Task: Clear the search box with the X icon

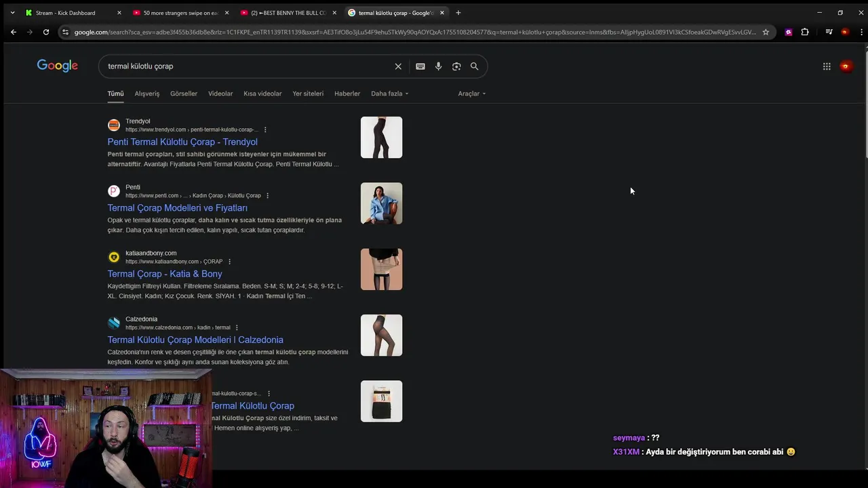Action: tap(398, 66)
